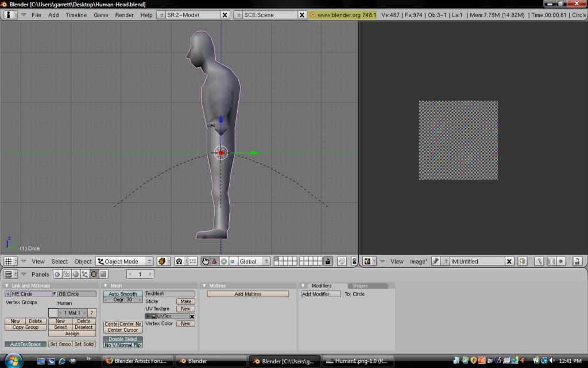Open the File menu
Screen dimensions: 588x368
[x=36, y=15]
